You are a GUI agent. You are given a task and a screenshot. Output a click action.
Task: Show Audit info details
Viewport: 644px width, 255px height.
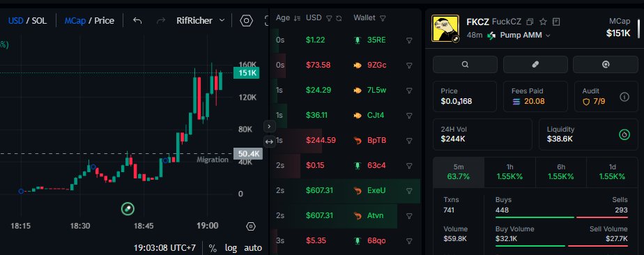pyautogui.click(x=624, y=97)
